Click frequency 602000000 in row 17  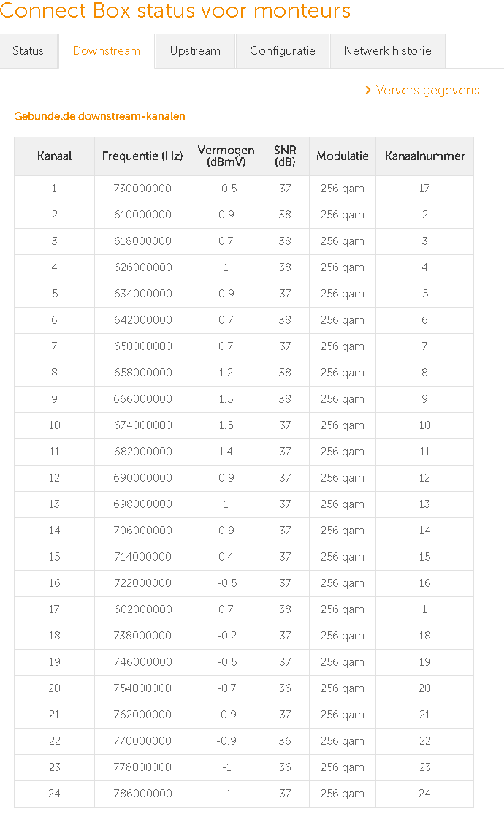pos(142,609)
